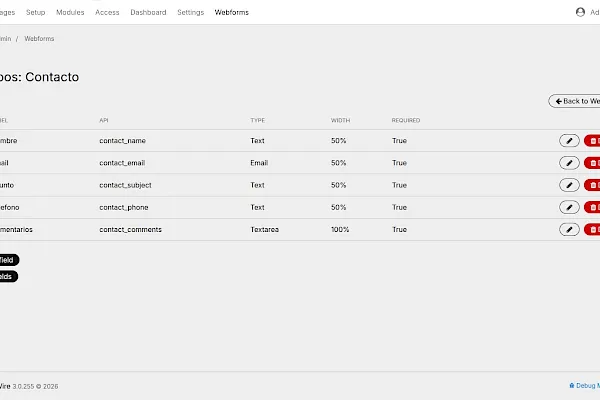
Task: Open the Access menu
Action: [107, 12]
